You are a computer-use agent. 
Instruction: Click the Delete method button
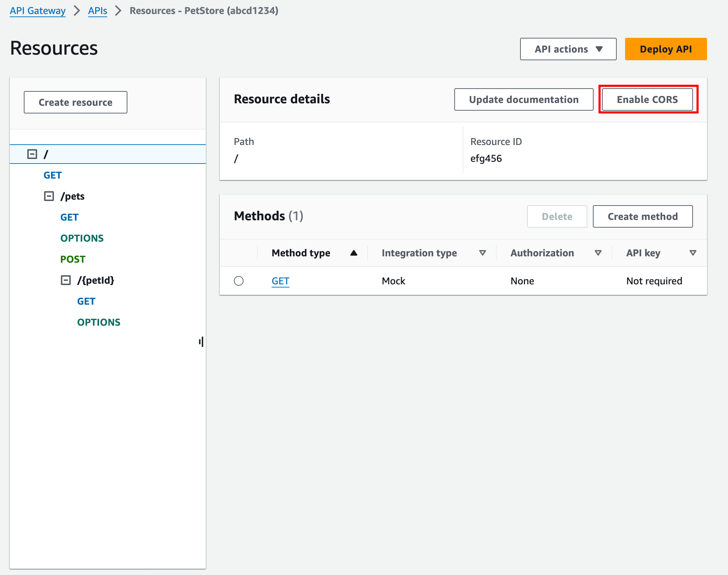click(x=556, y=216)
